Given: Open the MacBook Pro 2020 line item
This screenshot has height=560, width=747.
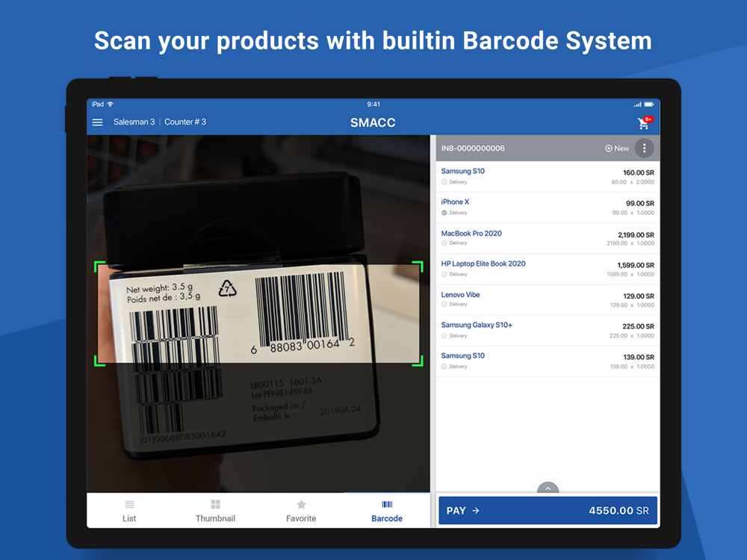Looking at the screenshot, I should pos(548,239).
